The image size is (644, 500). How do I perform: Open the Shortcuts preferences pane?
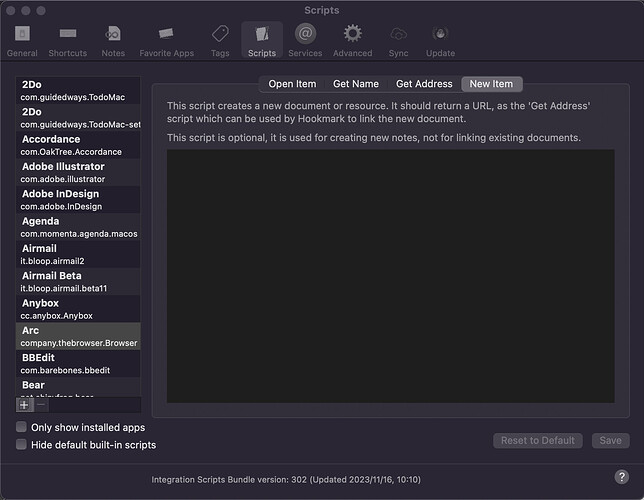click(x=68, y=41)
